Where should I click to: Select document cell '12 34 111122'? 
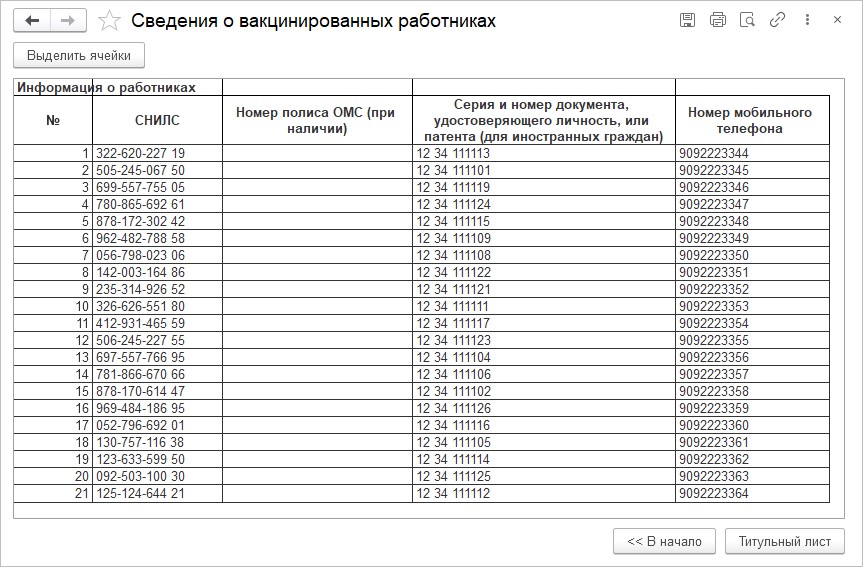pyautogui.click(x=544, y=272)
